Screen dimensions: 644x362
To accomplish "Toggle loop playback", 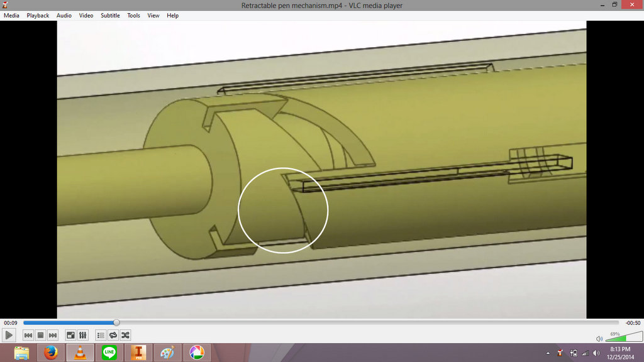I will click(x=113, y=335).
